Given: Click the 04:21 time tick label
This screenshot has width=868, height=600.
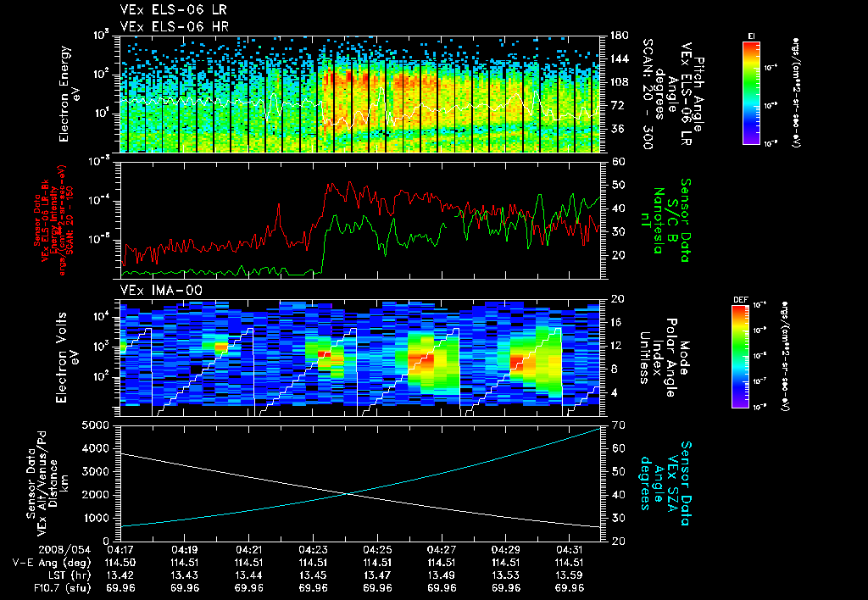Looking at the screenshot, I should (x=248, y=550).
